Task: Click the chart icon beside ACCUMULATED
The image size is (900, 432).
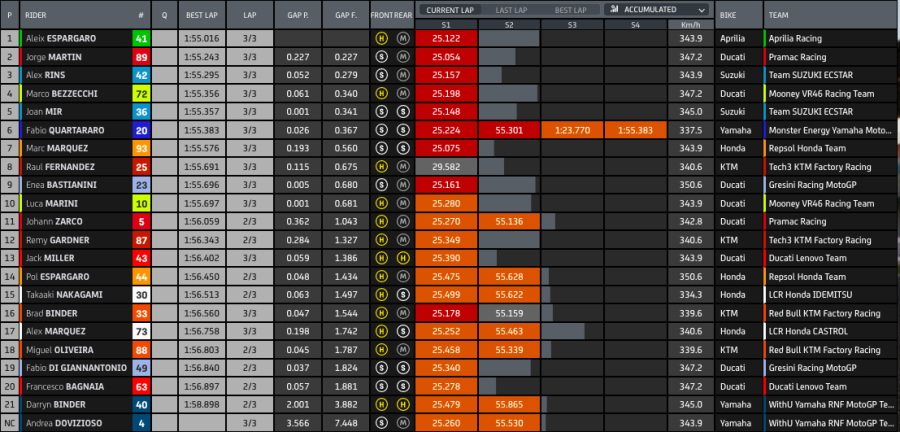Action: pyautogui.click(x=615, y=9)
